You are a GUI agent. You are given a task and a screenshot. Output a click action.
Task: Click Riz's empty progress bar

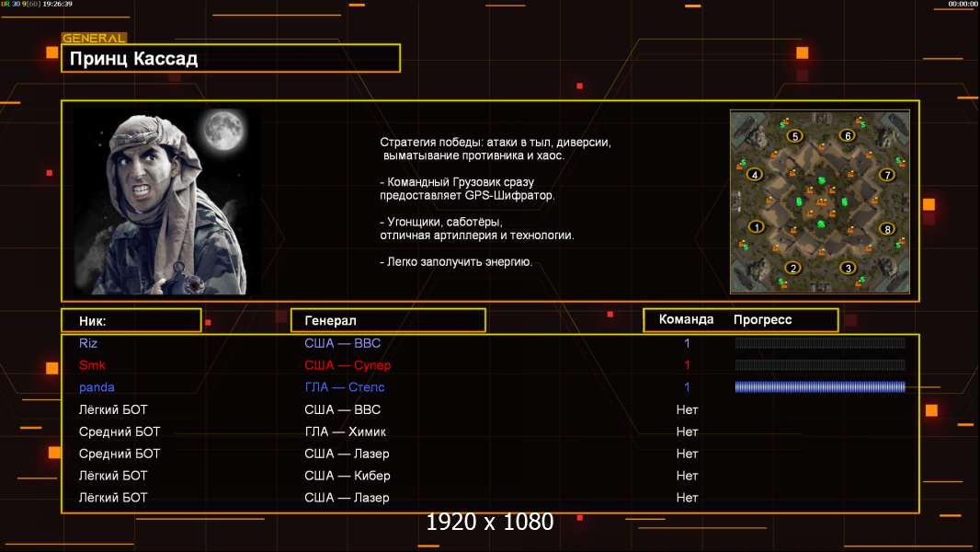pyautogui.click(x=820, y=342)
